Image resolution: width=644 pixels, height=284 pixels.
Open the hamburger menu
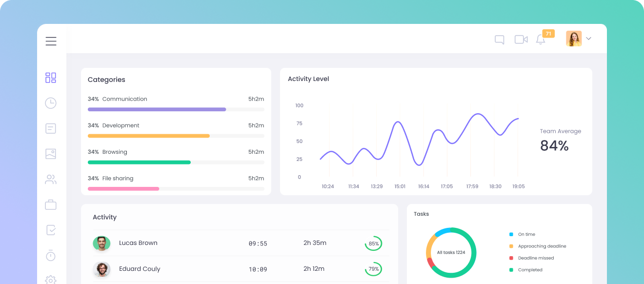51,41
